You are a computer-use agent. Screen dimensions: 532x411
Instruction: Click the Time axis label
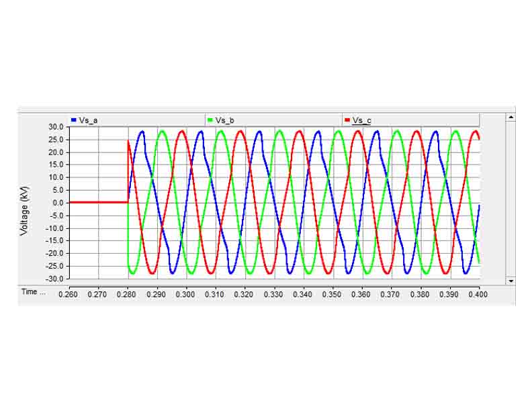[34, 292]
